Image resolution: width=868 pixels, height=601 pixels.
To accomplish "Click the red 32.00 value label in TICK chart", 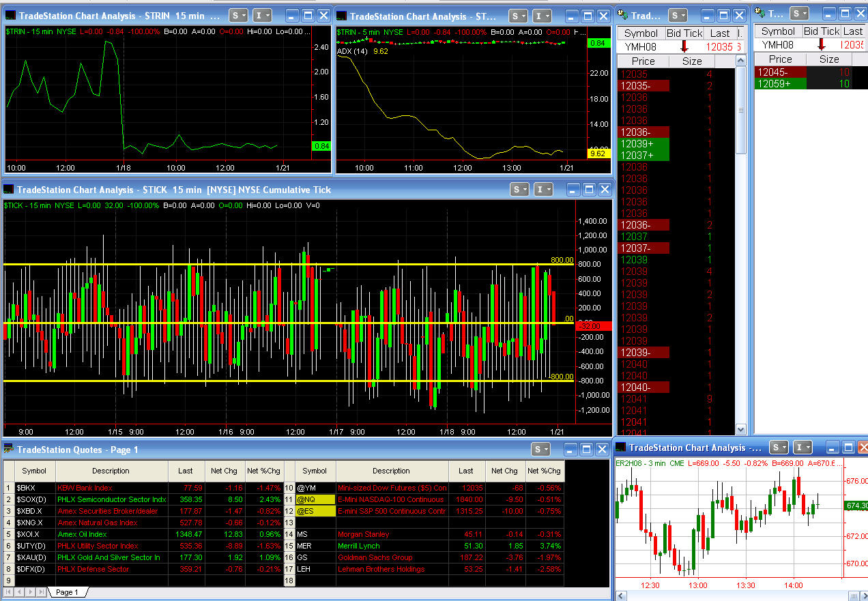I will [594, 326].
